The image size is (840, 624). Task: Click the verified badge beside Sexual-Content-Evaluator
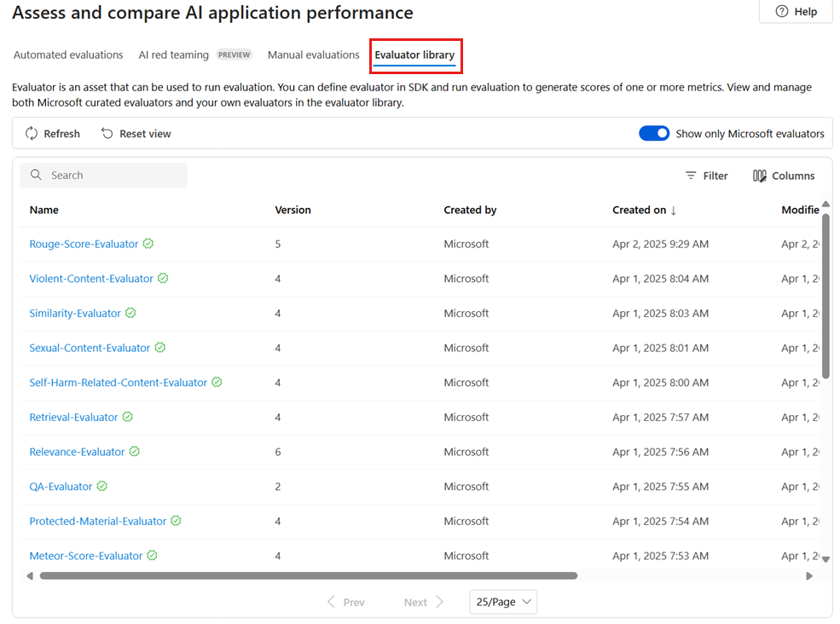point(160,348)
